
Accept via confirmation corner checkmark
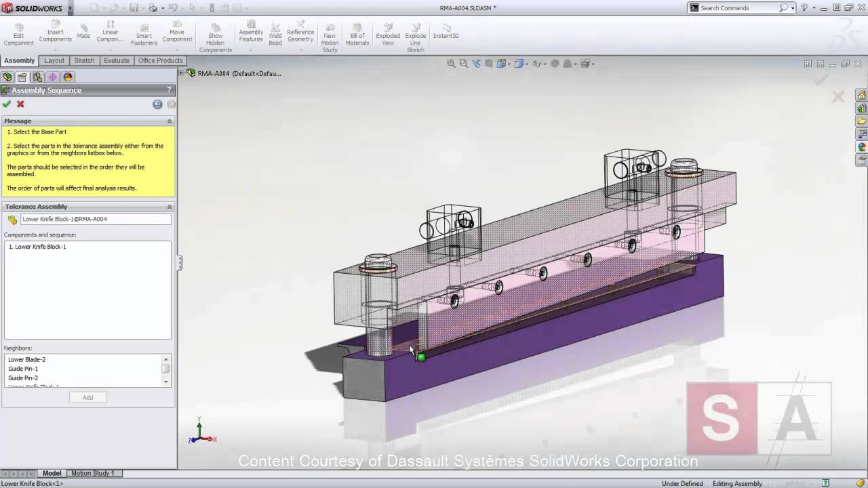click(x=821, y=79)
